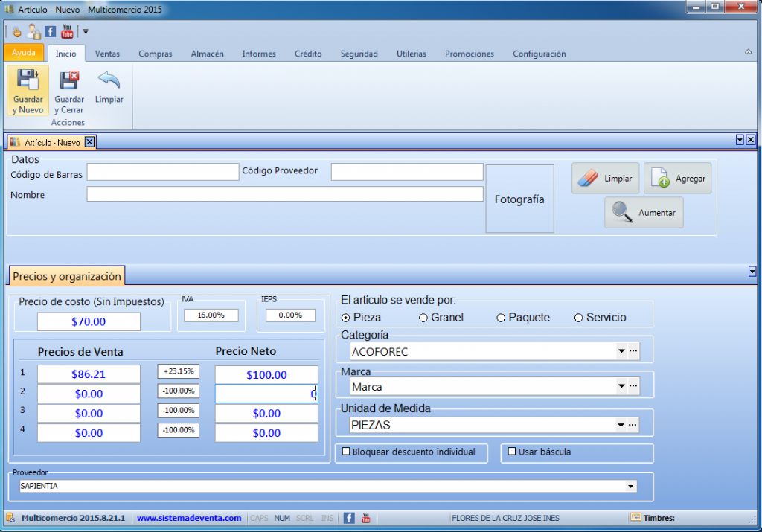Select the Precios y organización tab

pos(66,276)
